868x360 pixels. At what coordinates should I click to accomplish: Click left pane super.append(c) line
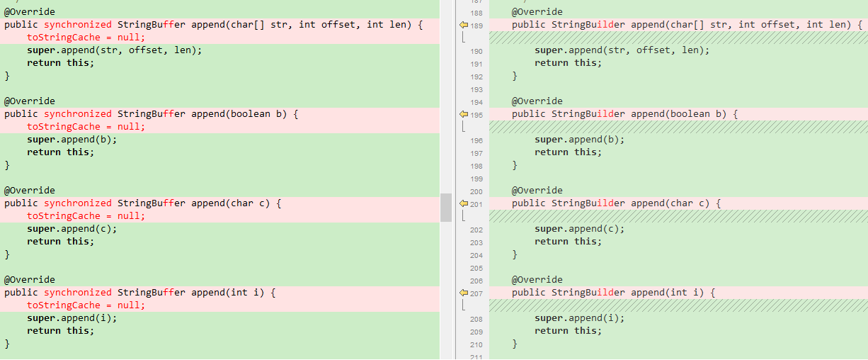pyautogui.click(x=72, y=229)
